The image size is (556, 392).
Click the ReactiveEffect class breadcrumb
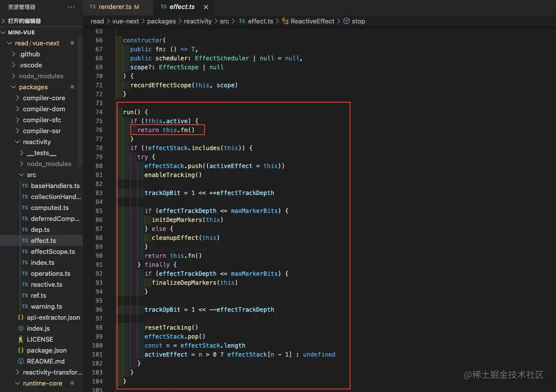point(312,21)
